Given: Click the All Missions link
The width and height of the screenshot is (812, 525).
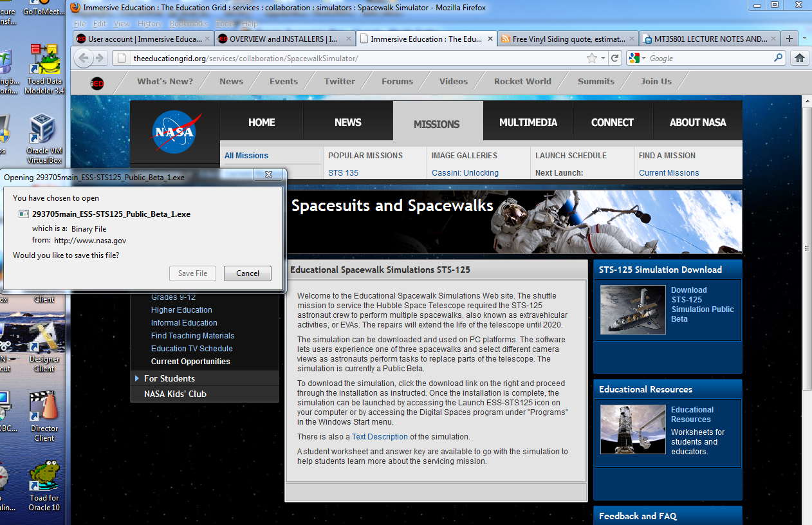Looking at the screenshot, I should tap(246, 156).
